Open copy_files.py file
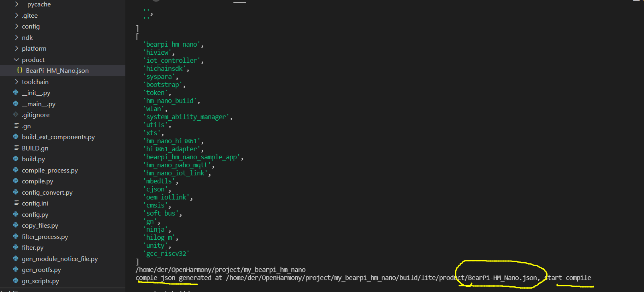 click(40, 226)
